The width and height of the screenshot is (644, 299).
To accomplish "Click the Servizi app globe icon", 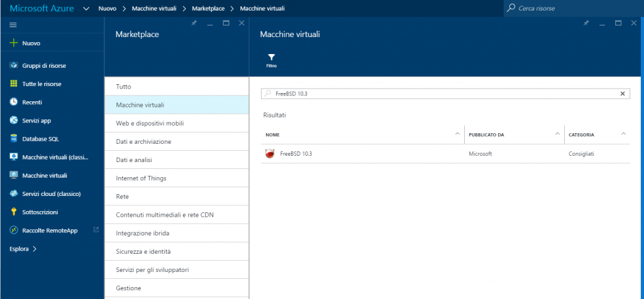I will 14,120.
